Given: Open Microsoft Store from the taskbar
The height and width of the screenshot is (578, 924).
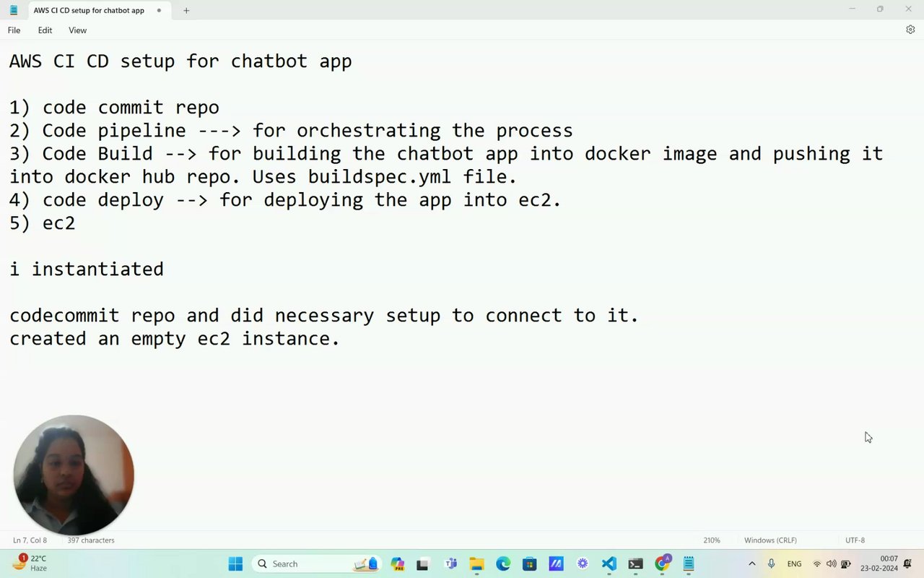Looking at the screenshot, I should (529, 564).
